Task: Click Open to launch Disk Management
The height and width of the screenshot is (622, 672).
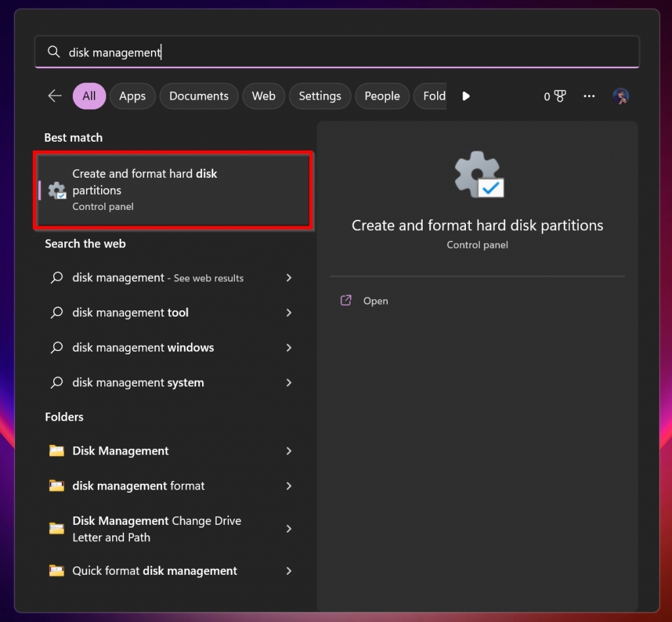Action: pos(375,301)
